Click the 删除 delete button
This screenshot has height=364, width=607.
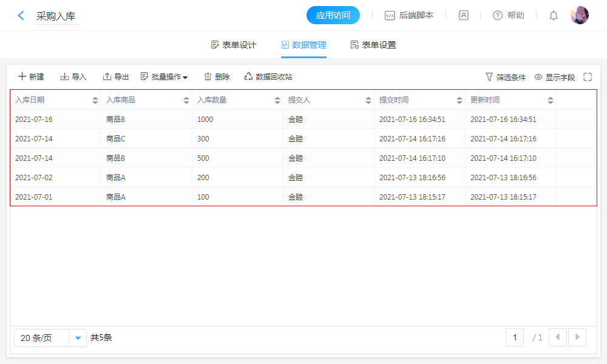click(217, 77)
